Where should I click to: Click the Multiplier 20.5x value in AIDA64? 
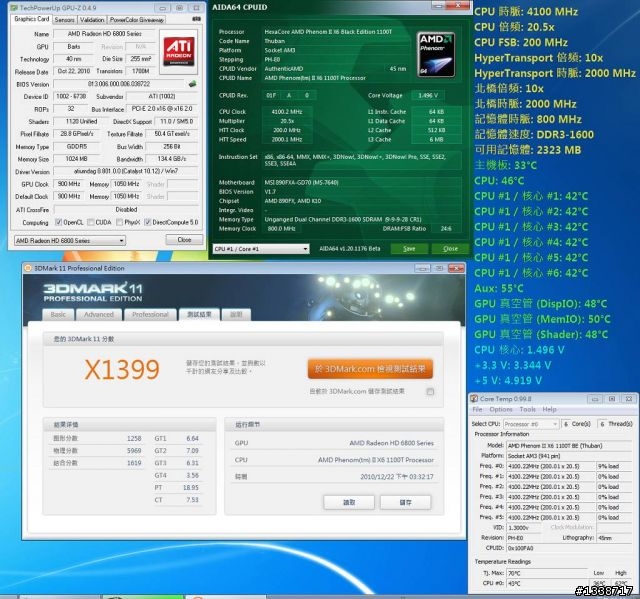tap(287, 121)
